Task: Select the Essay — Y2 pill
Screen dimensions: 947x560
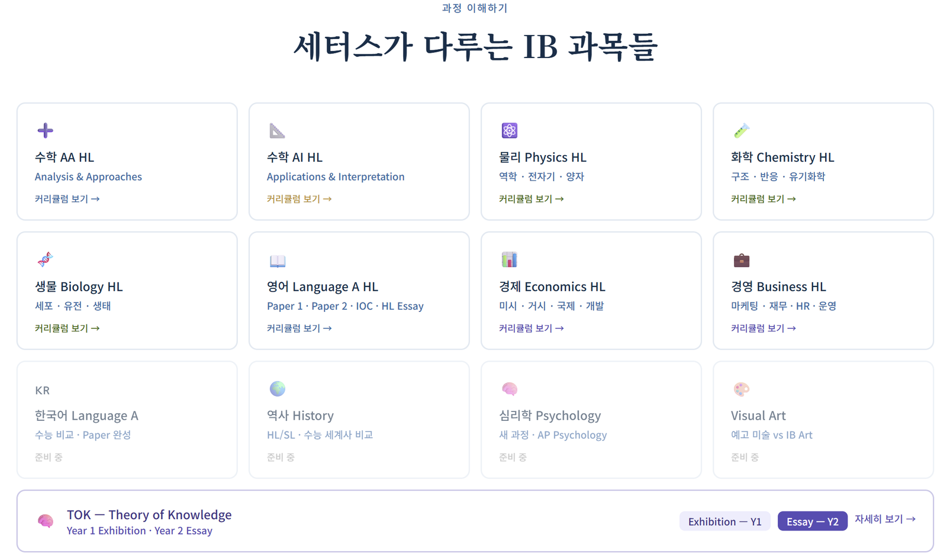Action: pos(812,522)
